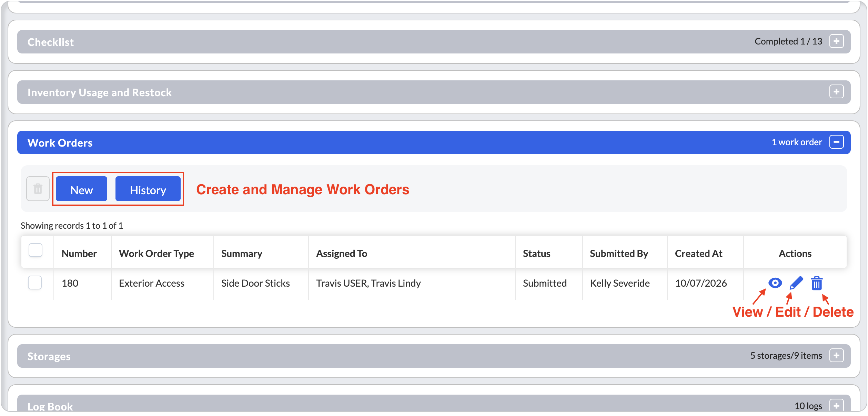868x416 pixels.
Task: Click the 5 storages/9 items label
Action: (786, 356)
